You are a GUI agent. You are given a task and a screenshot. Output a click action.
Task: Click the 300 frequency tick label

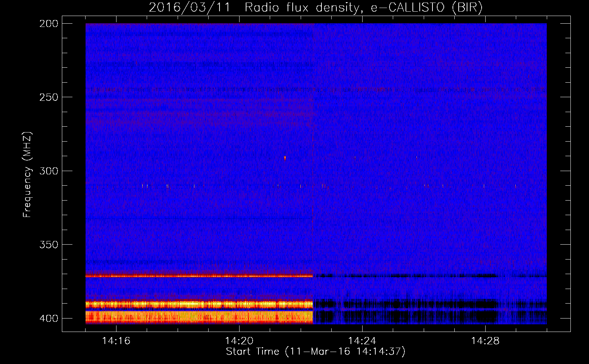49,171
